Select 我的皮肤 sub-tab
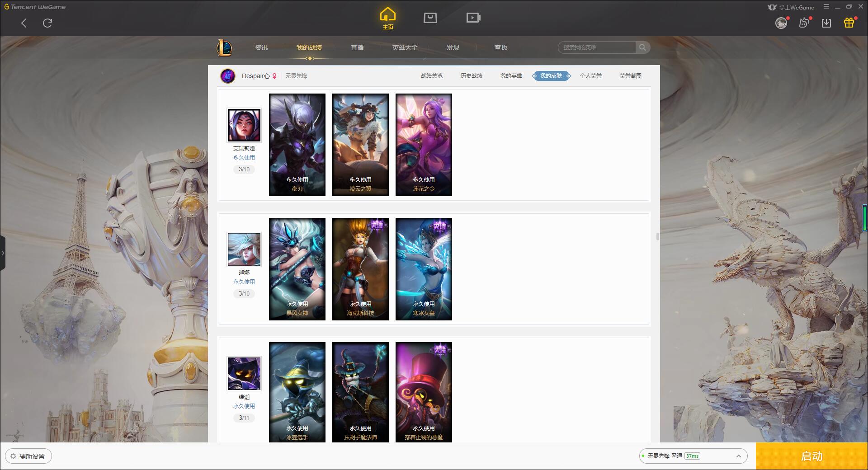Image resolution: width=868 pixels, height=470 pixels. tap(551, 76)
